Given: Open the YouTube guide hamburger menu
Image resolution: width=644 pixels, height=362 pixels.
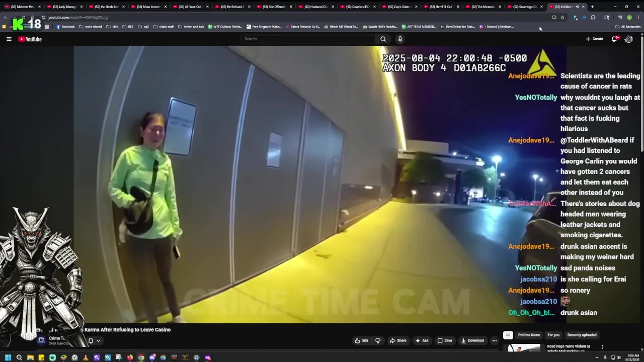Looking at the screenshot, I should point(9,39).
